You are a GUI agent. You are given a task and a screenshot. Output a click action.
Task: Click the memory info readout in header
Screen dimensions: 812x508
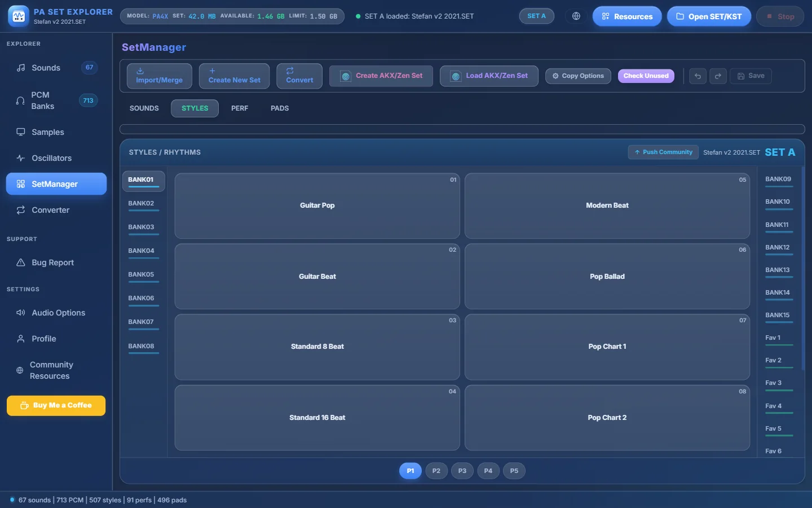click(232, 16)
